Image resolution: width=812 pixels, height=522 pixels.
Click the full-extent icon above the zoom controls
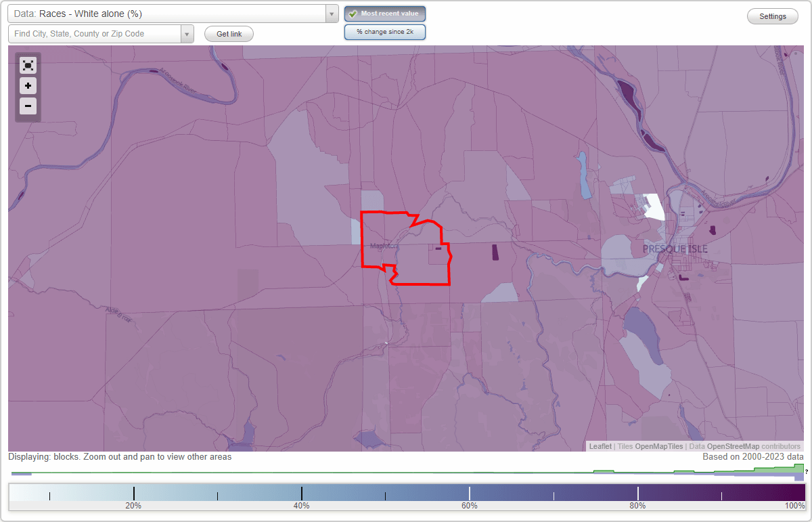pos(28,65)
